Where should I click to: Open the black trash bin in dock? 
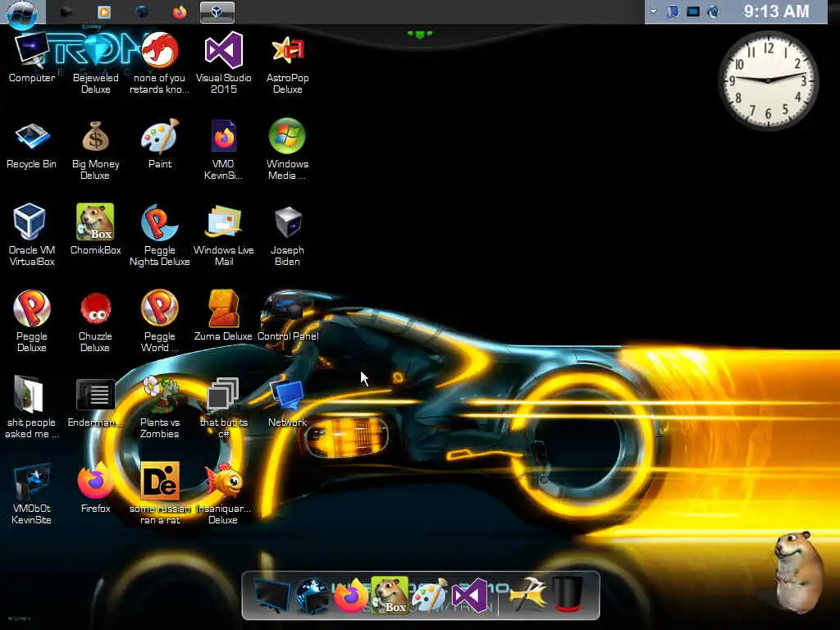pos(567,595)
